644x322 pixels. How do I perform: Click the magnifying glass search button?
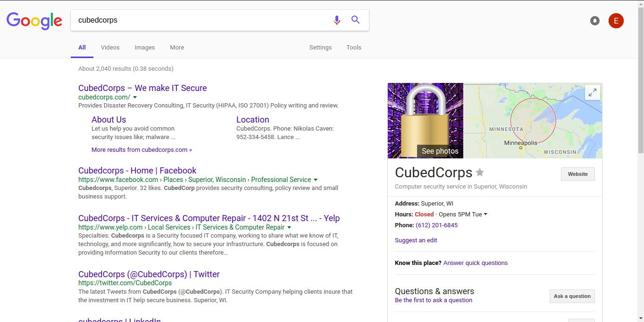point(356,20)
